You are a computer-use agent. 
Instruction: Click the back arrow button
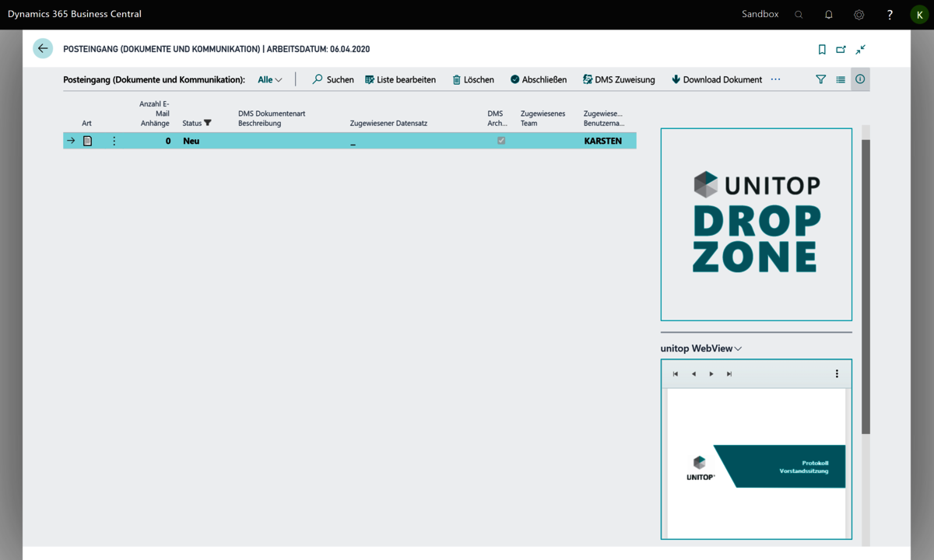click(x=43, y=48)
